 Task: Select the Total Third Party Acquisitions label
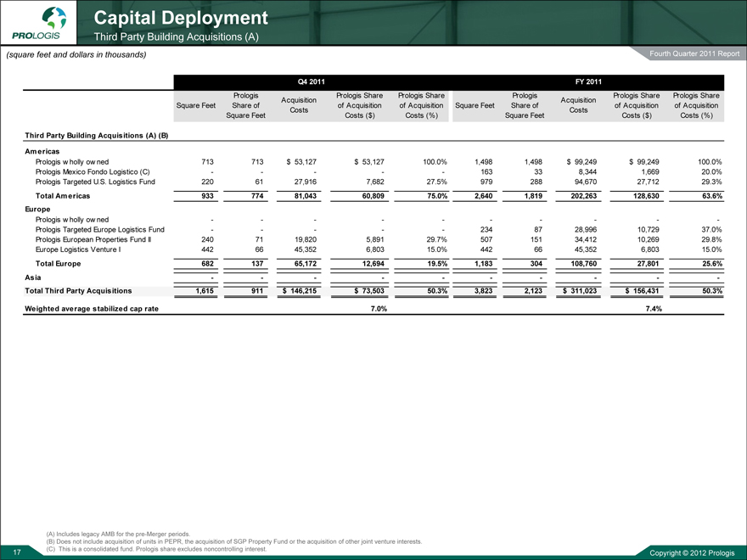coord(77,291)
